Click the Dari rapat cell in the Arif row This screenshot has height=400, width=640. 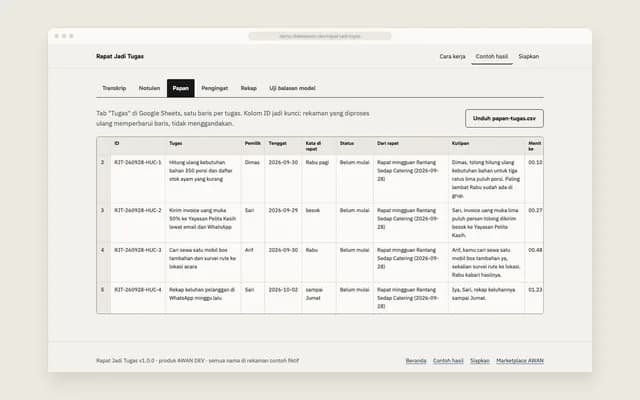[x=411, y=262]
